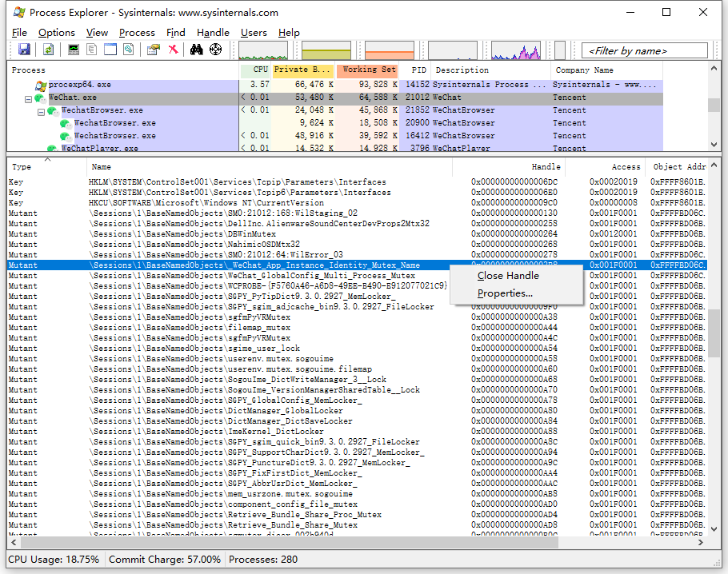The image size is (728, 574).
Task: Open process Properties toolbar icon
Action: [x=154, y=50]
